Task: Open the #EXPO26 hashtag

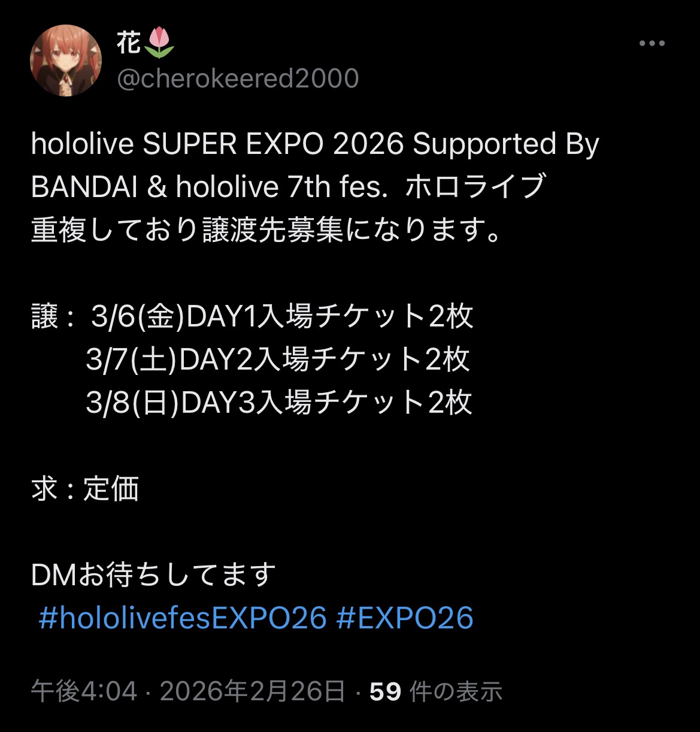Action: click(405, 618)
